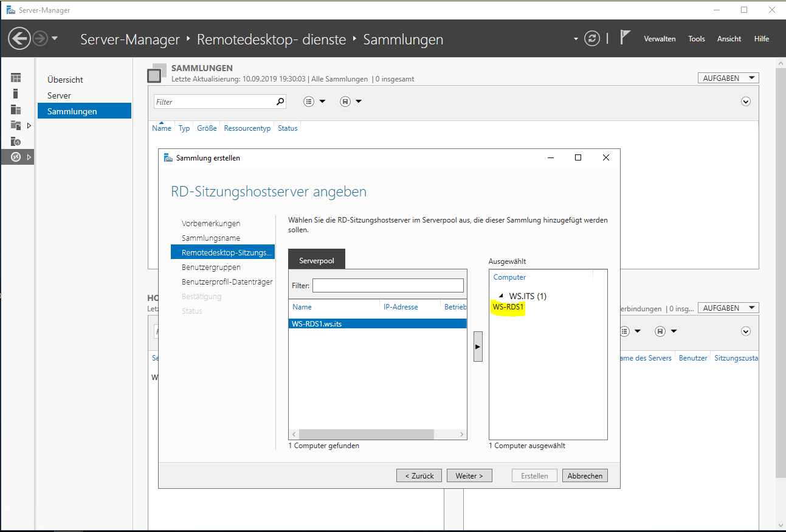Click the grayed forward navigation arrow
This screenshot has height=532, width=786.
(x=40, y=39)
